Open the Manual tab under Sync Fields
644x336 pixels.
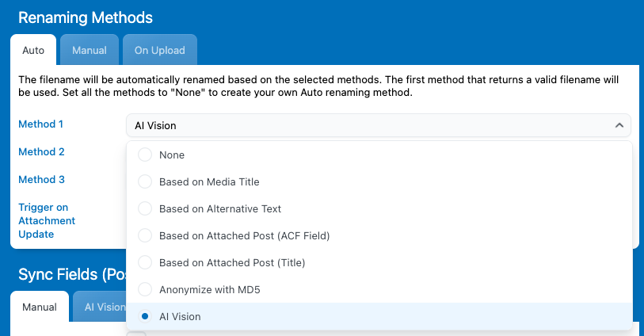pos(40,307)
